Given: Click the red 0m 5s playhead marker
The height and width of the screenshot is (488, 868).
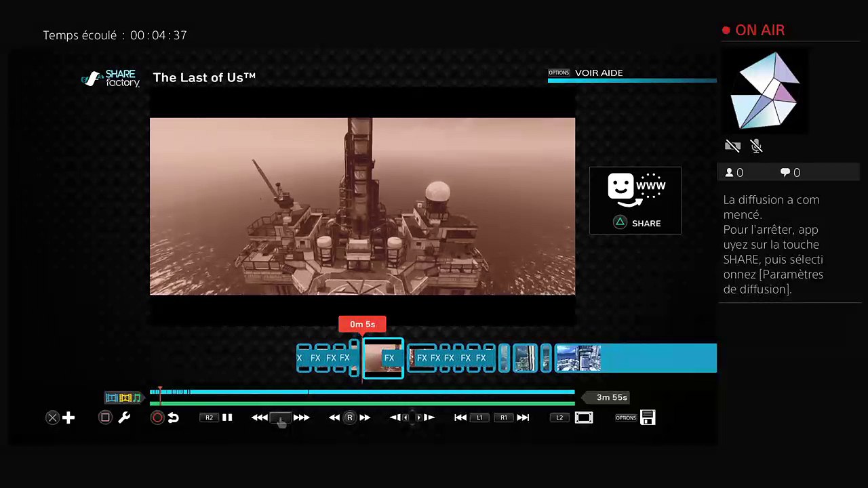Looking at the screenshot, I should click(x=362, y=324).
